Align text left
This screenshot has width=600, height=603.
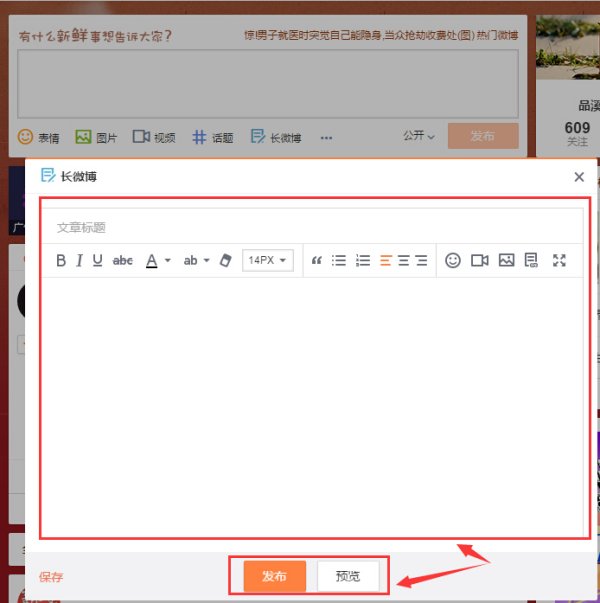click(385, 260)
